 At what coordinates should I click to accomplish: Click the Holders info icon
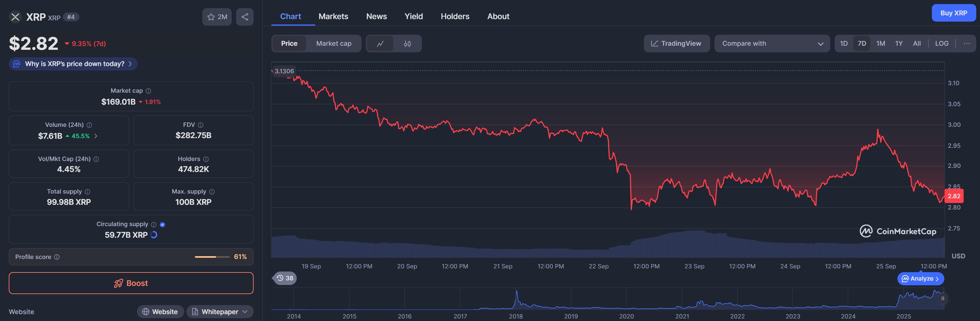coord(206,159)
